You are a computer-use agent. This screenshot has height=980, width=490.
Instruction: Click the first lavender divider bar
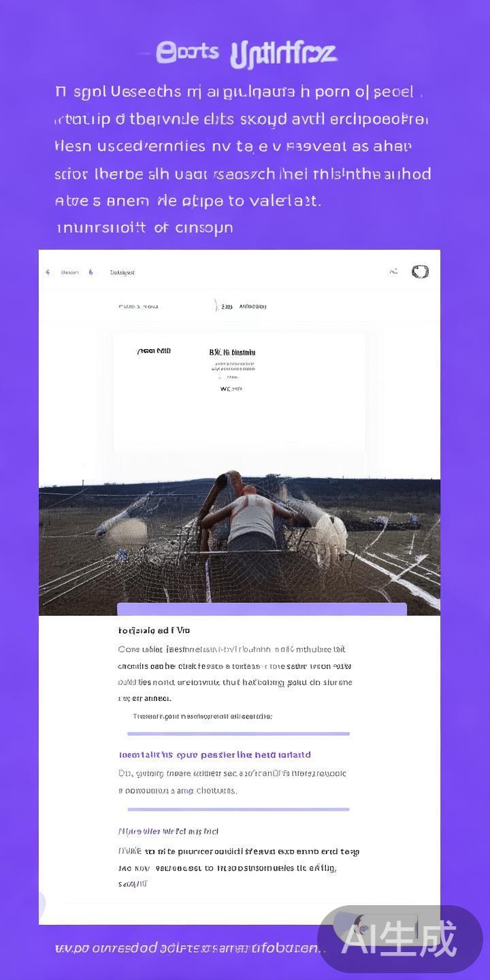pos(238,734)
